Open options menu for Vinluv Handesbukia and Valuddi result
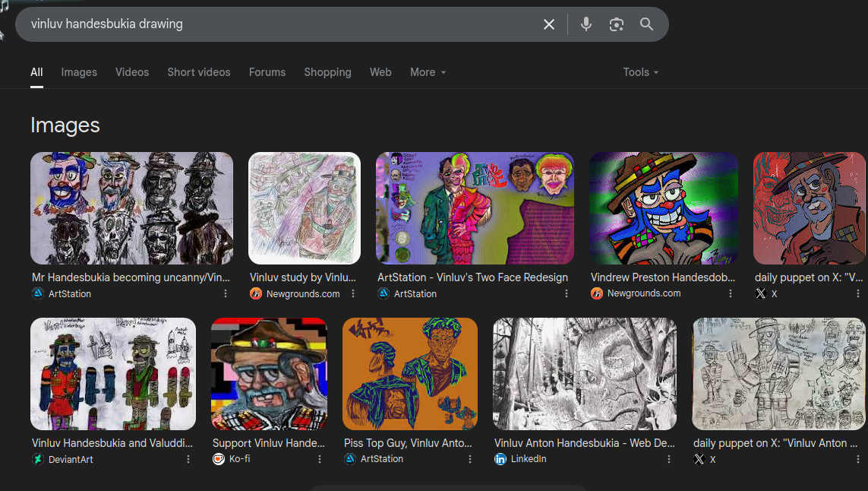The image size is (868, 491). click(x=188, y=459)
